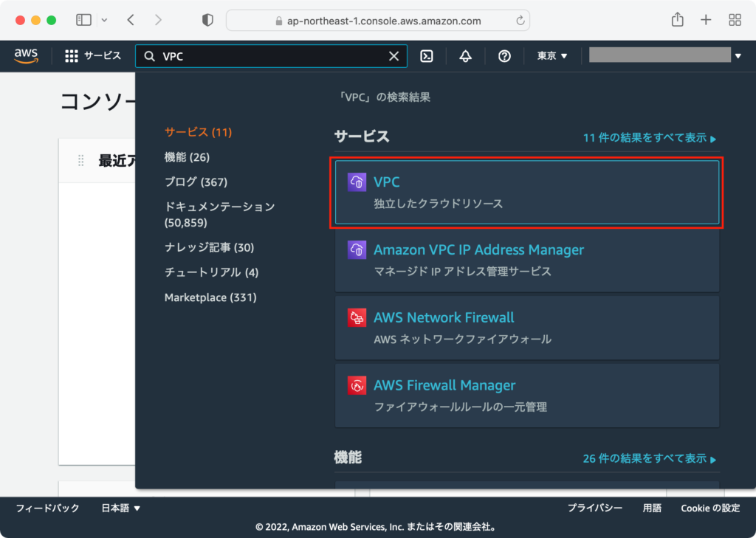
Task: Open the プライバシー footer link
Action: (594, 508)
